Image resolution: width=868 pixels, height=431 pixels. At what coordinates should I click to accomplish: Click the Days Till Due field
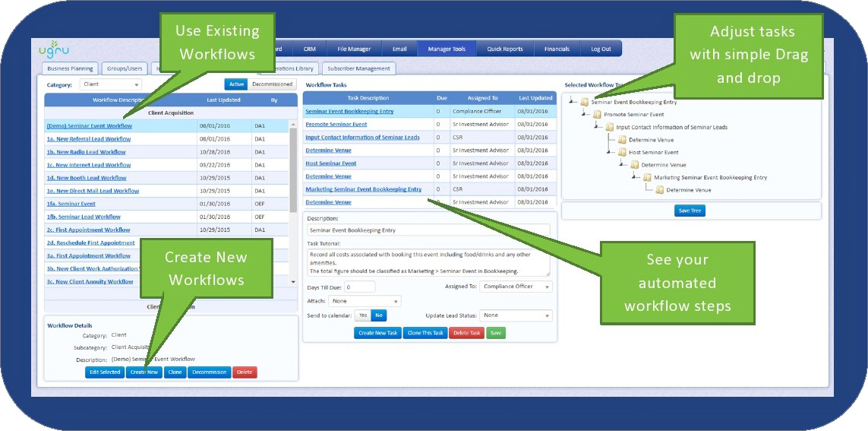360,287
